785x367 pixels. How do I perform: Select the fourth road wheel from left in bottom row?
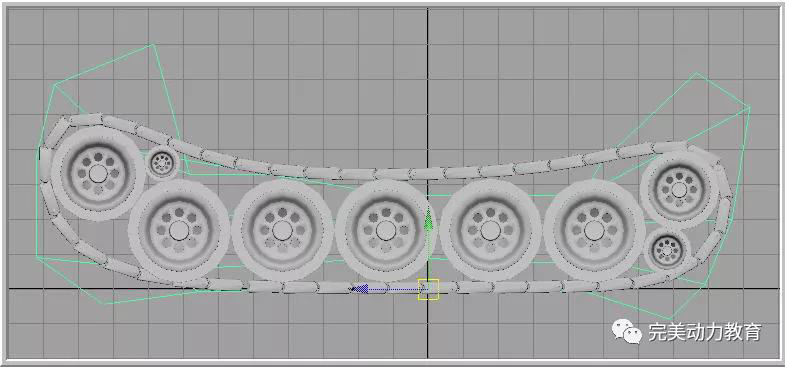pyautogui.click(x=490, y=230)
